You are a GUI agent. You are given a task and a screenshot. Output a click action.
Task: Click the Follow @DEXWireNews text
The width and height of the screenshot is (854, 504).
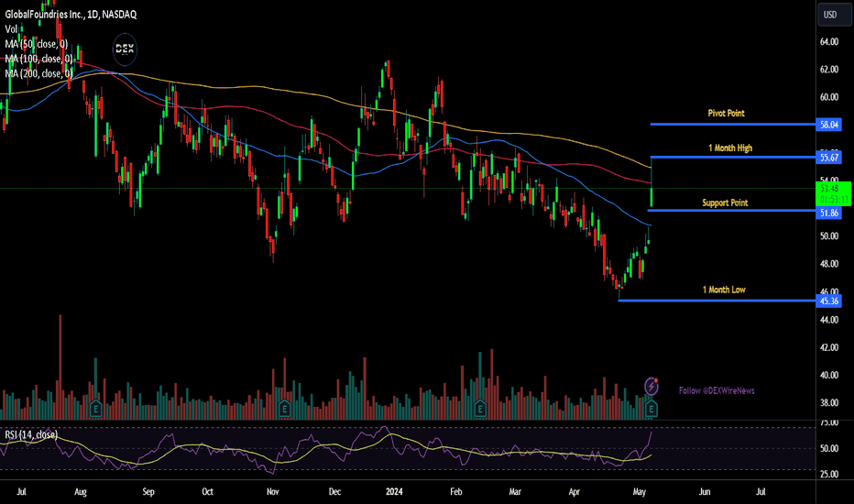click(x=717, y=390)
